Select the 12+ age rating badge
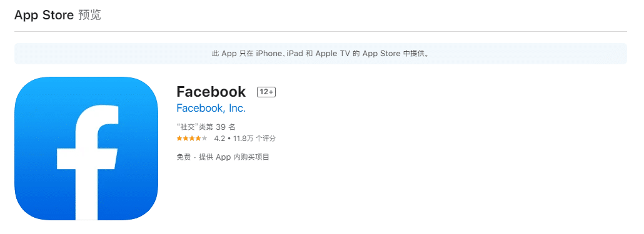 (x=266, y=92)
